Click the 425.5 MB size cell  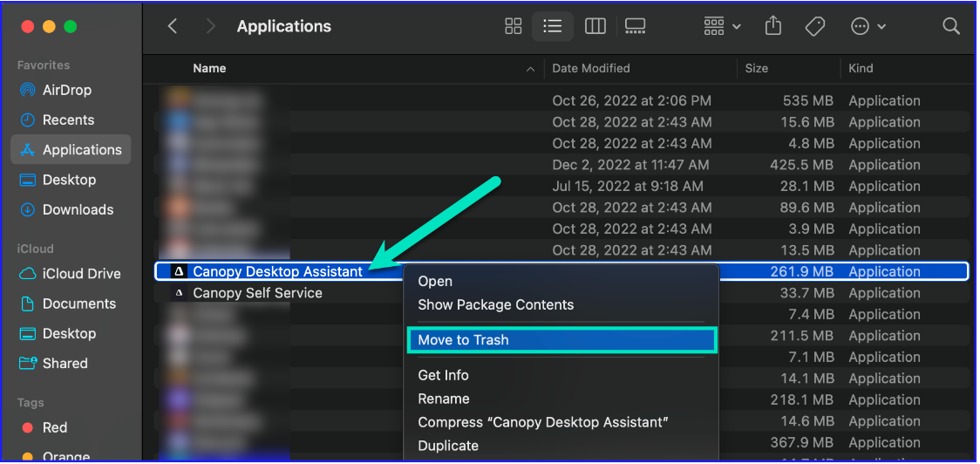801,165
